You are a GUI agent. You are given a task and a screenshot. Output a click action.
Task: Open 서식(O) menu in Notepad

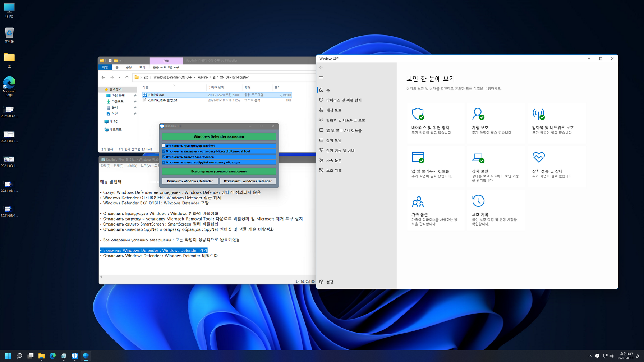point(132,166)
